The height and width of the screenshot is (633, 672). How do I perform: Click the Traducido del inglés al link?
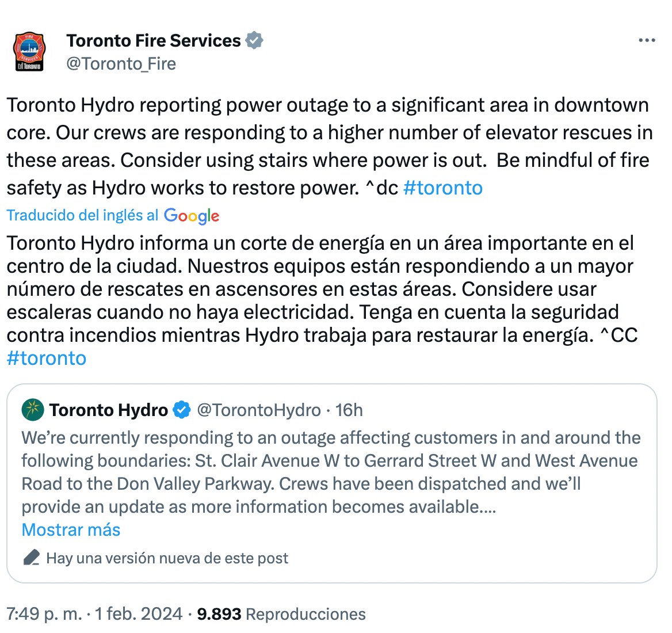[x=82, y=215]
